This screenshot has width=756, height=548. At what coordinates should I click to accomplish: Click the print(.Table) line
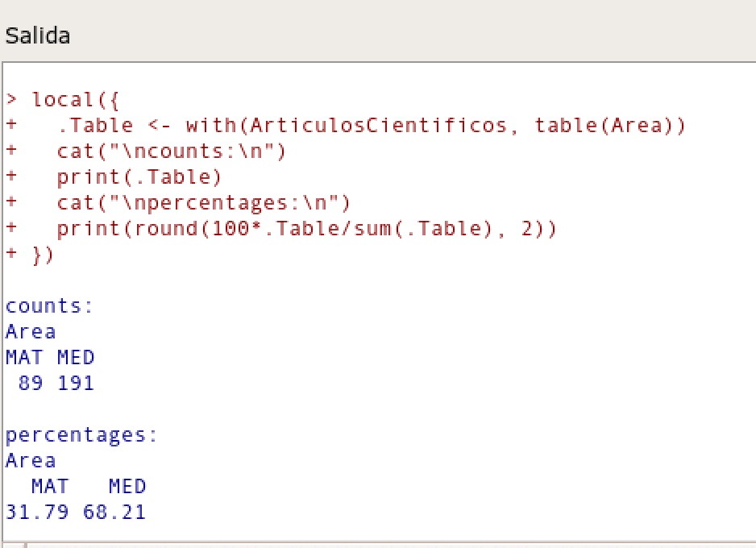139,177
